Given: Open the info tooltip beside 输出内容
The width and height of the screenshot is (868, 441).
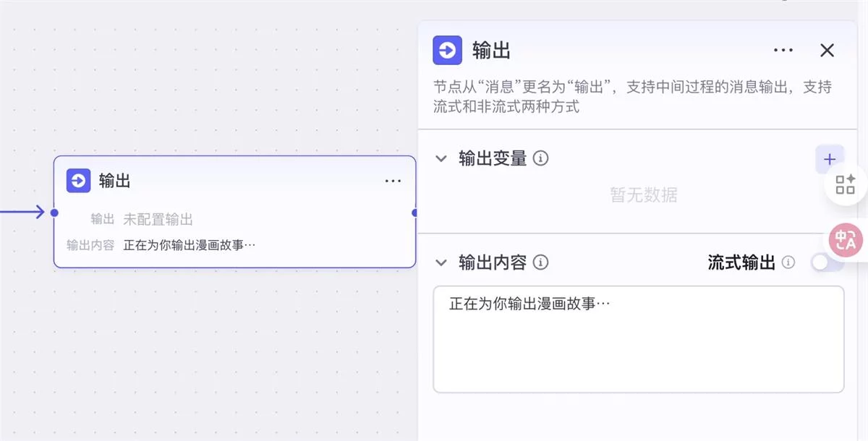Looking at the screenshot, I should [541, 263].
